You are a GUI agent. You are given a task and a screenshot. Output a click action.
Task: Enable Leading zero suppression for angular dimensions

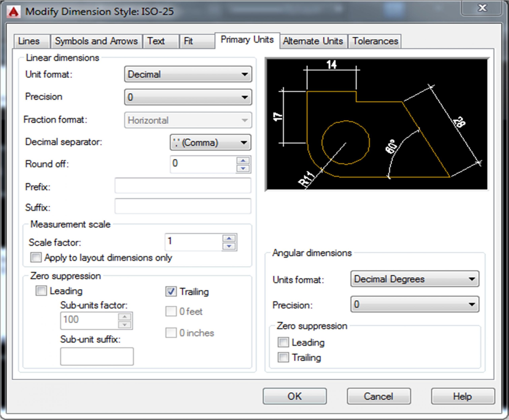click(x=283, y=342)
